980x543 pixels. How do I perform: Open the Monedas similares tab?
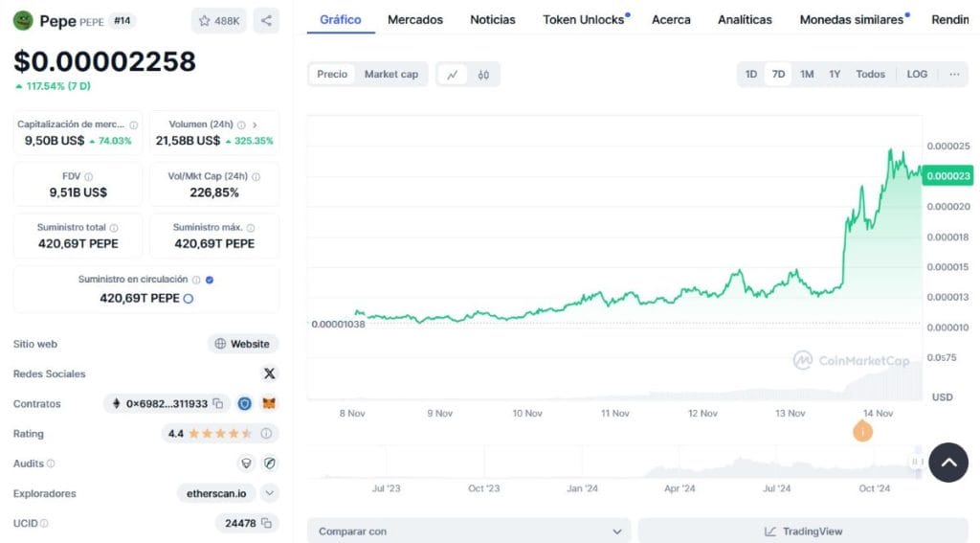(x=851, y=19)
